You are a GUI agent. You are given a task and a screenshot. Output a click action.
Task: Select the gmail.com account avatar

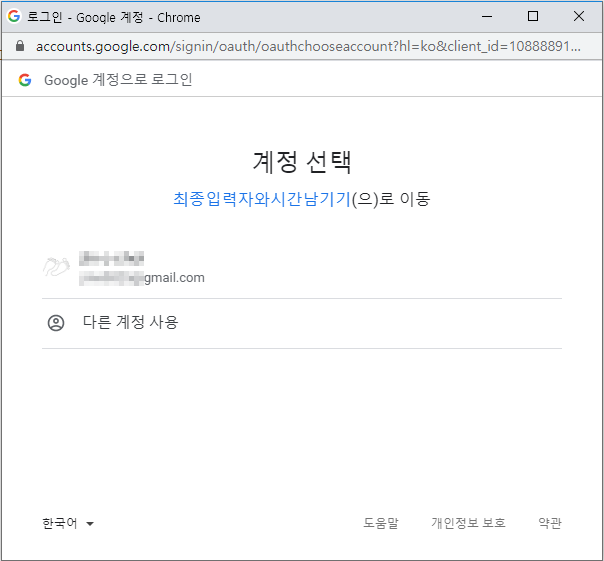pyautogui.click(x=56, y=267)
